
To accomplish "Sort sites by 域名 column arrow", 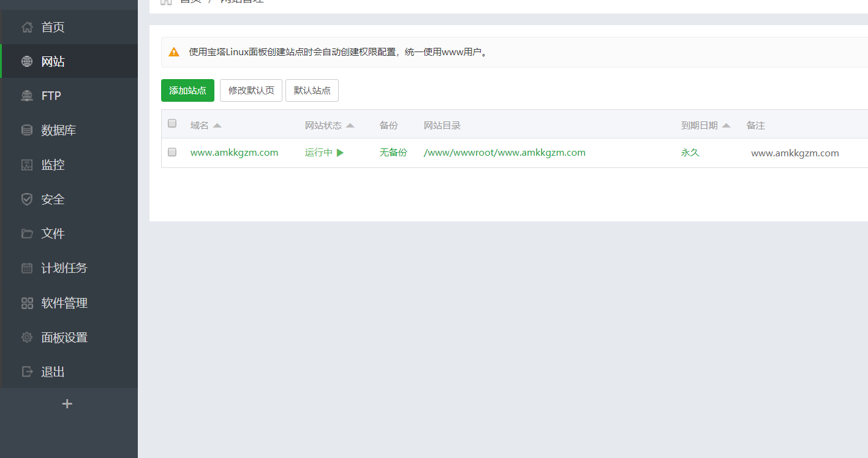I will coord(216,124).
